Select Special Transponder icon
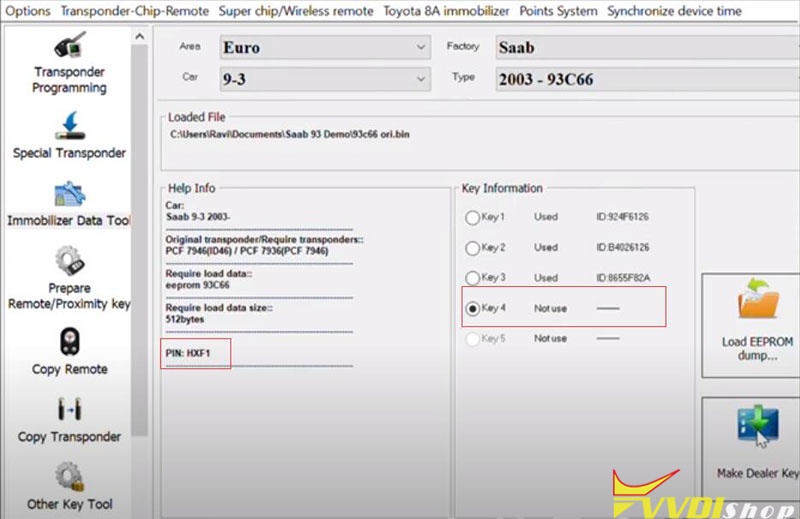 (x=70, y=126)
